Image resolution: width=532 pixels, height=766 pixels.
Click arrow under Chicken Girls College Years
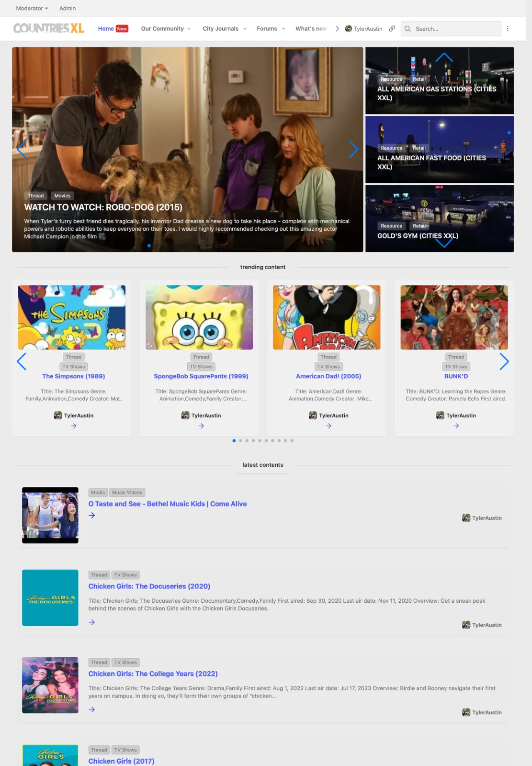[x=92, y=710]
